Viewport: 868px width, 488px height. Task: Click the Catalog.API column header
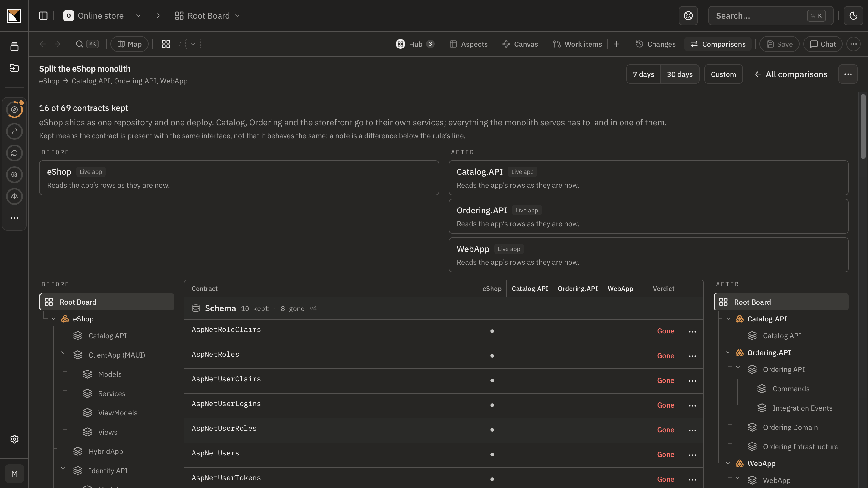click(530, 289)
